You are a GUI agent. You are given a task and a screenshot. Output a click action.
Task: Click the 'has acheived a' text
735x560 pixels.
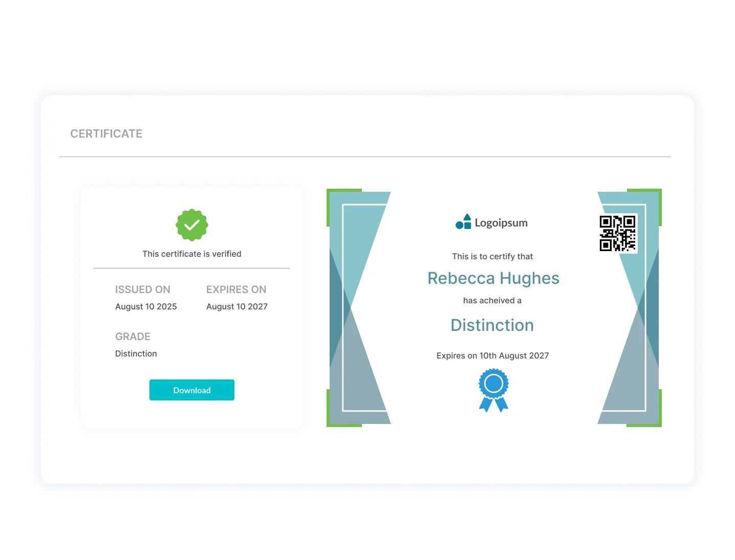[x=492, y=301]
